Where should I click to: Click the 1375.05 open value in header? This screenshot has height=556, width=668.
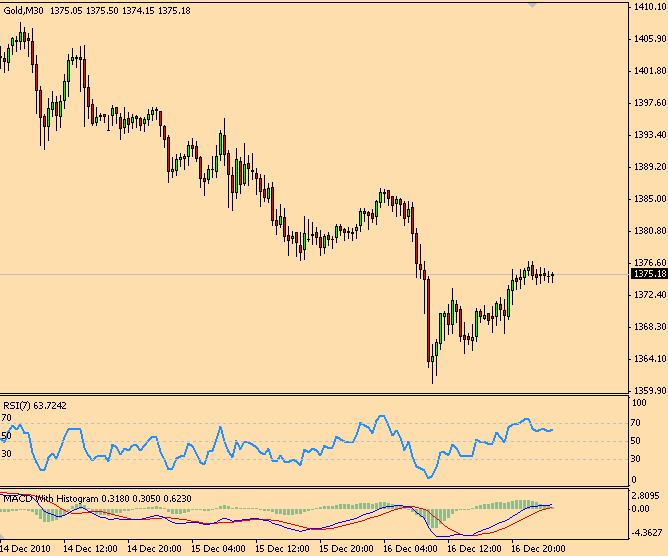[x=66, y=11]
